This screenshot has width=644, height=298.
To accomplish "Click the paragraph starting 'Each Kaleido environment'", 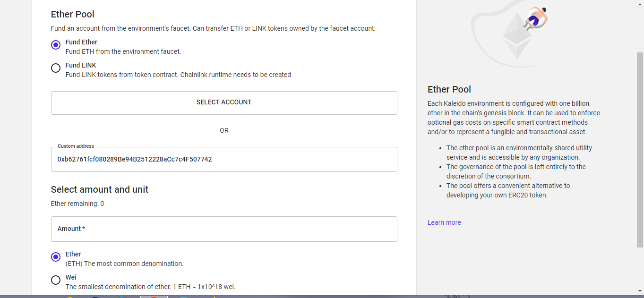I will pyautogui.click(x=514, y=118).
